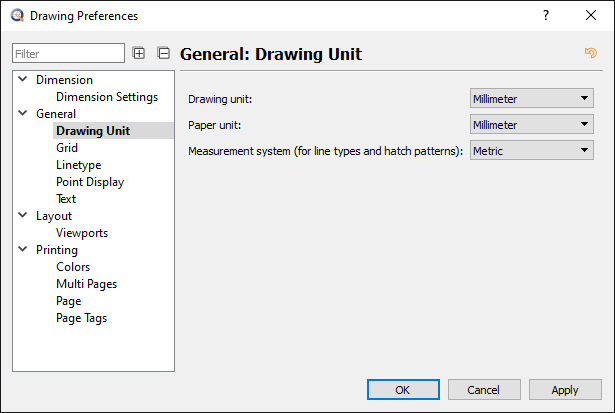Go to Linetype preferences
Image resolution: width=615 pixels, height=413 pixels.
pos(78,165)
